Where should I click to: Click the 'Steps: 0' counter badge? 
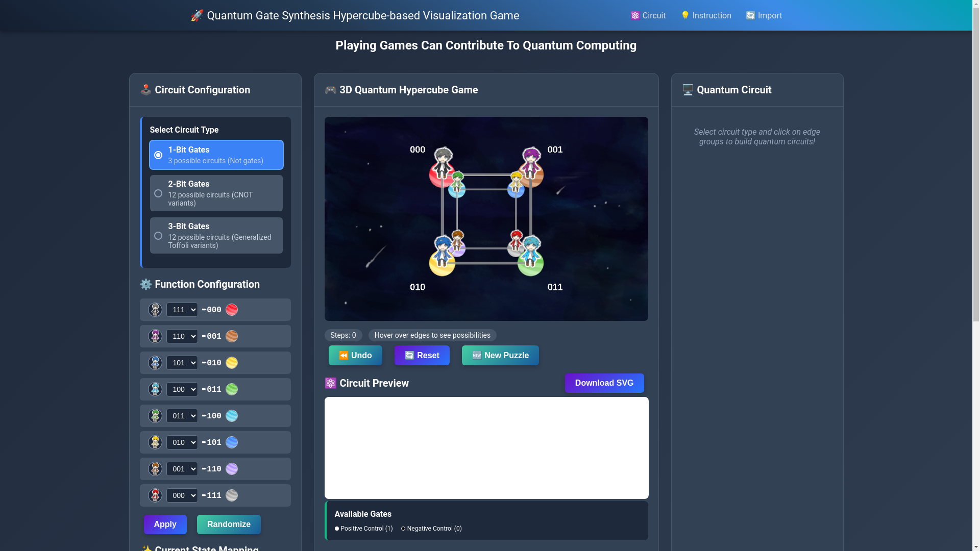tap(344, 335)
